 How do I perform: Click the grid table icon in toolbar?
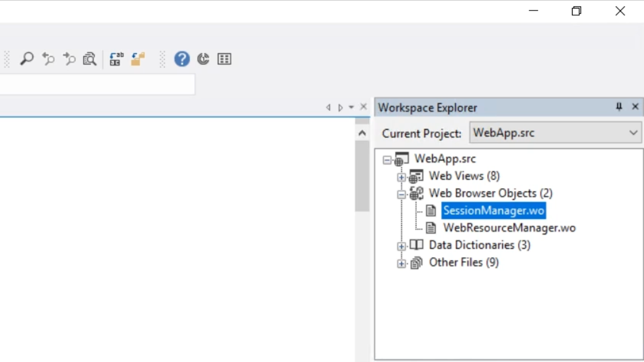tap(224, 59)
